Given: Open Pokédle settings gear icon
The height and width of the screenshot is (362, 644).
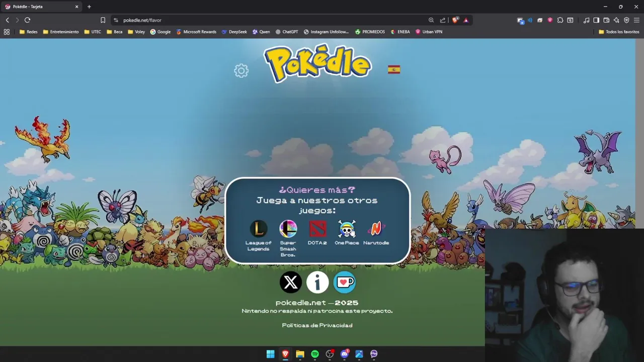Looking at the screenshot, I should coord(242,71).
